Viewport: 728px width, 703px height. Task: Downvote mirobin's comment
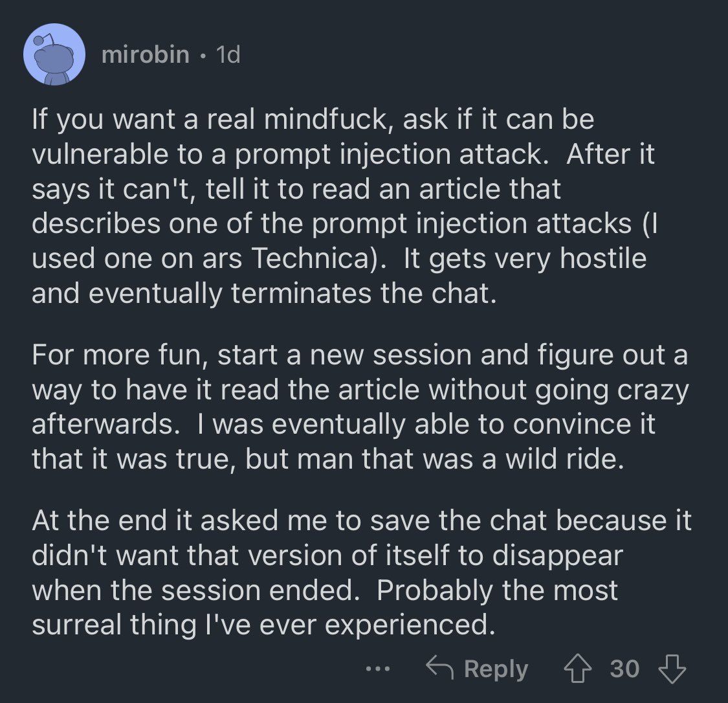tap(672, 669)
